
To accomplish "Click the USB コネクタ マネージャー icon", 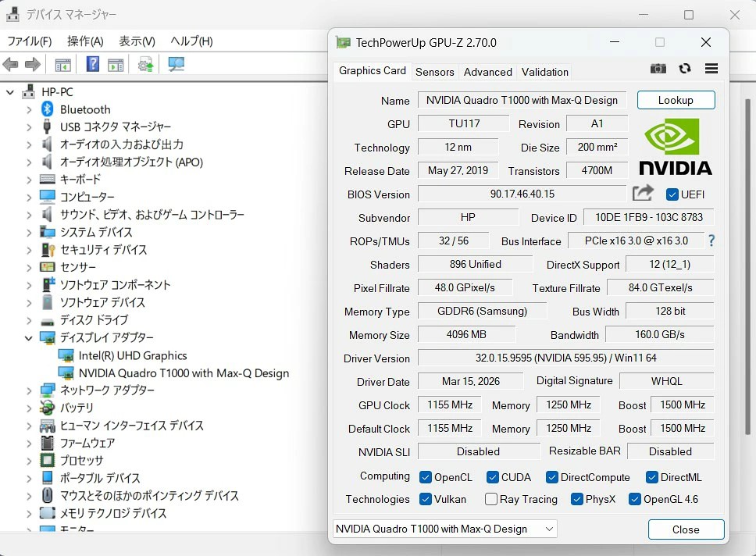I will [47, 127].
